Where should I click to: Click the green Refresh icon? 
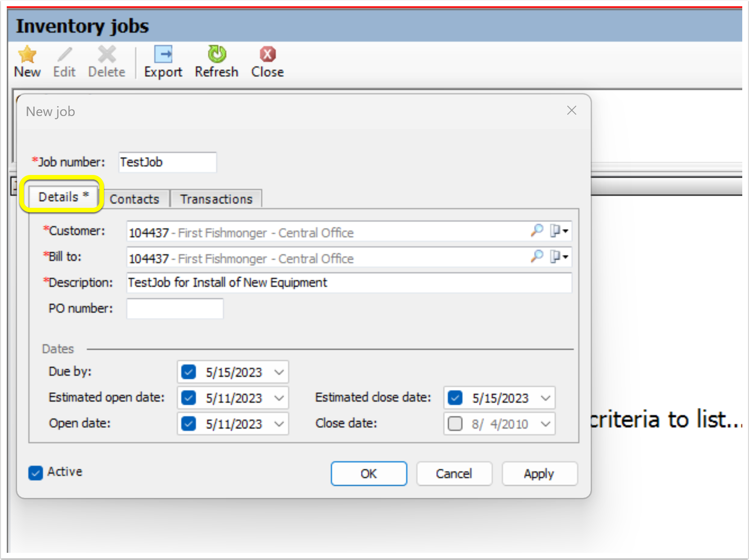(x=217, y=54)
